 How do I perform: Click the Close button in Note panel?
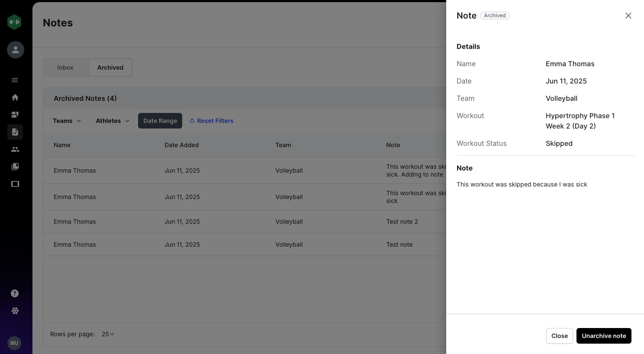pyautogui.click(x=560, y=336)
